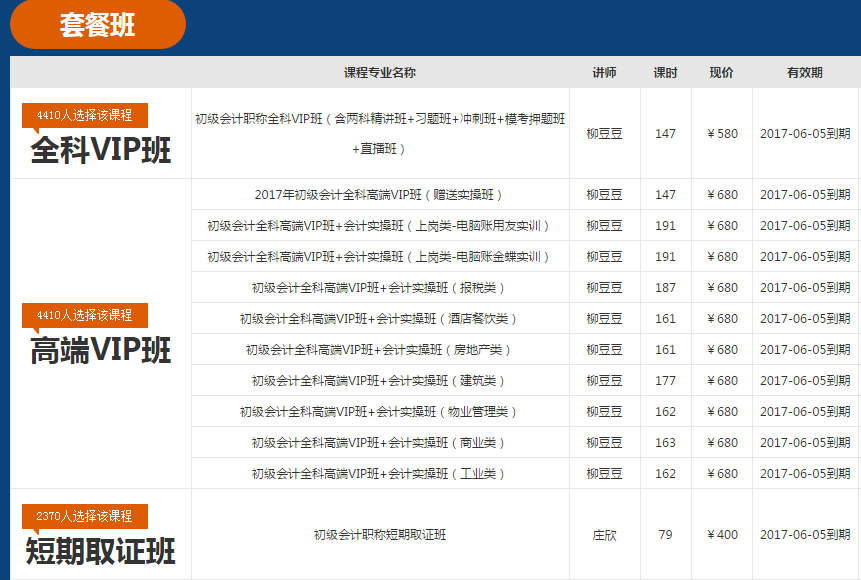Click the 177 hours value
The height and width of the screenshot is (580, 861).
666,381
